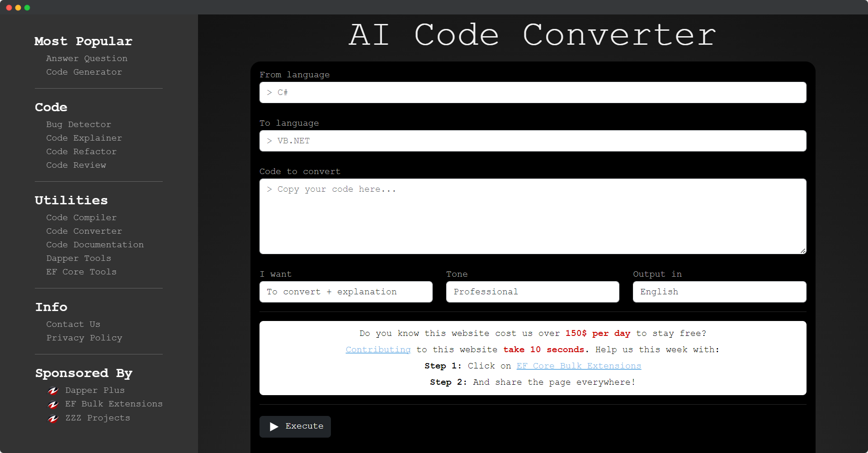Click the resize handle of the code textarea
Screen dimensions: 868x453
[803, 250]
